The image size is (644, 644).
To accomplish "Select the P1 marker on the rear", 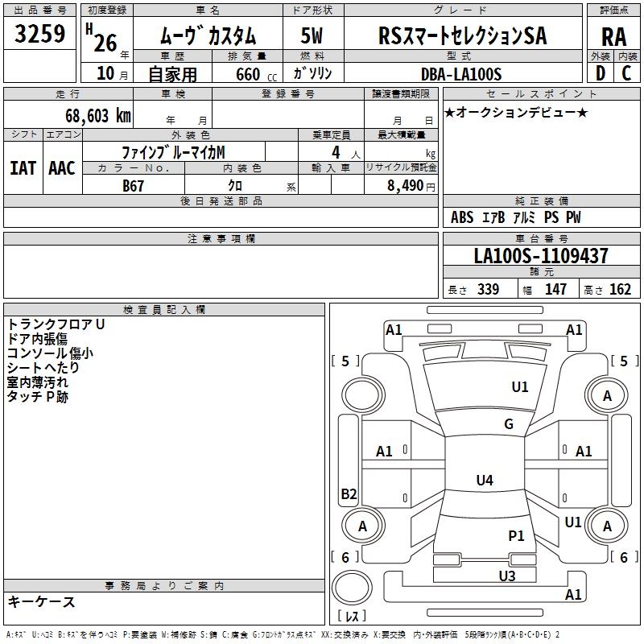I will tap(516, 535).
